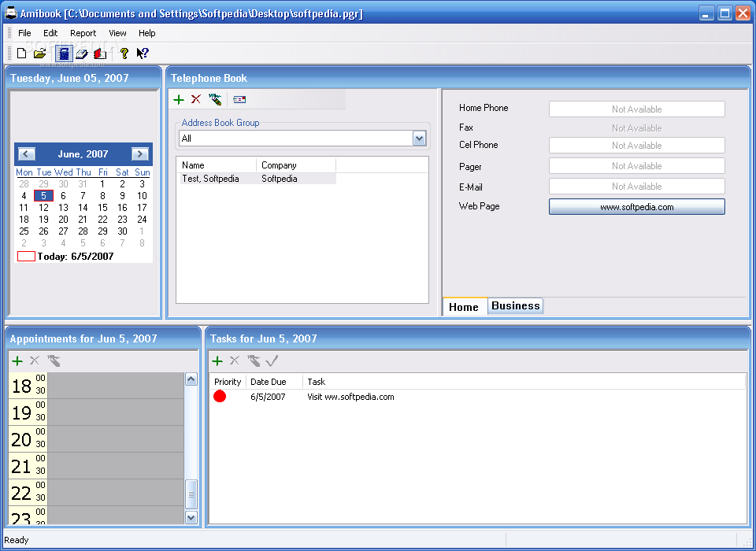The height and width of the screenshot is (551, 756).
Task: Click the delete appointment X icon
Action: (34, 360)
